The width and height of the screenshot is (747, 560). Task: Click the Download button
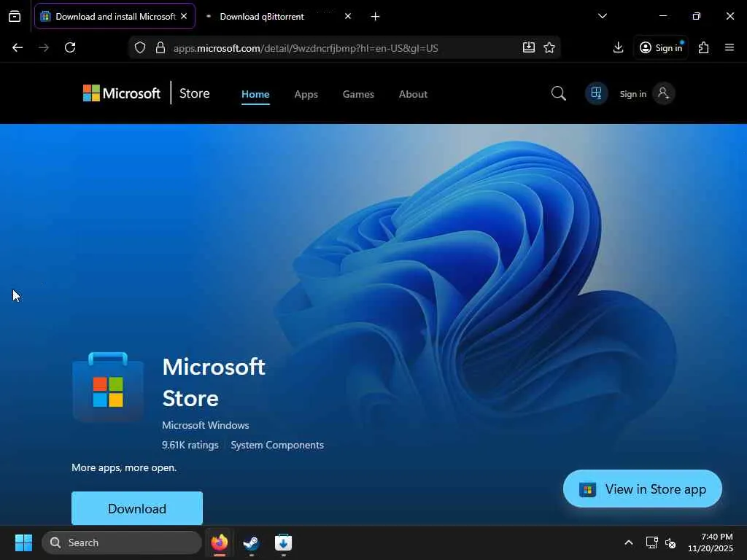tap(137, 508)
